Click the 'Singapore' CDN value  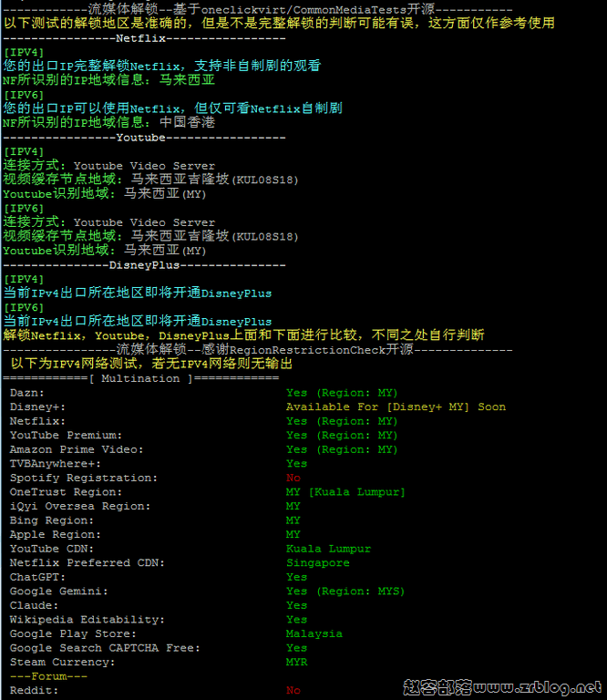[x=318, y=563]
